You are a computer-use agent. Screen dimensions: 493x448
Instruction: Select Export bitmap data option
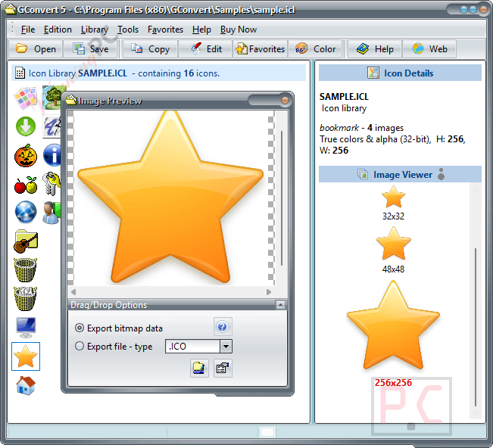pos(119,328)
